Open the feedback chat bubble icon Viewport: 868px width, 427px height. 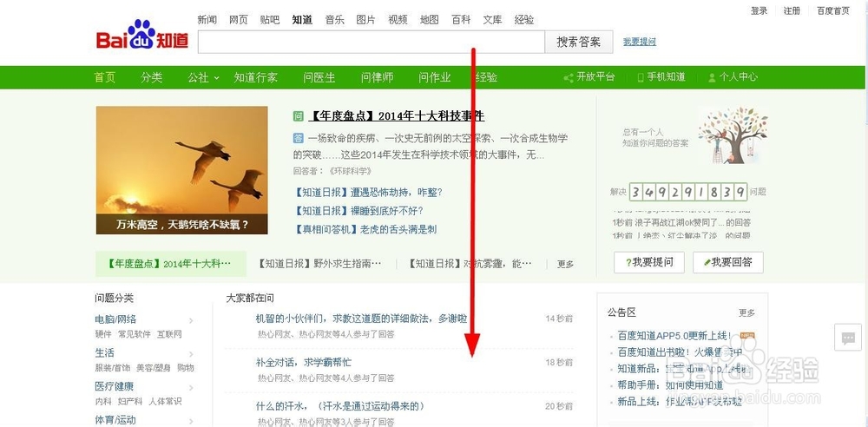(848, 338)
